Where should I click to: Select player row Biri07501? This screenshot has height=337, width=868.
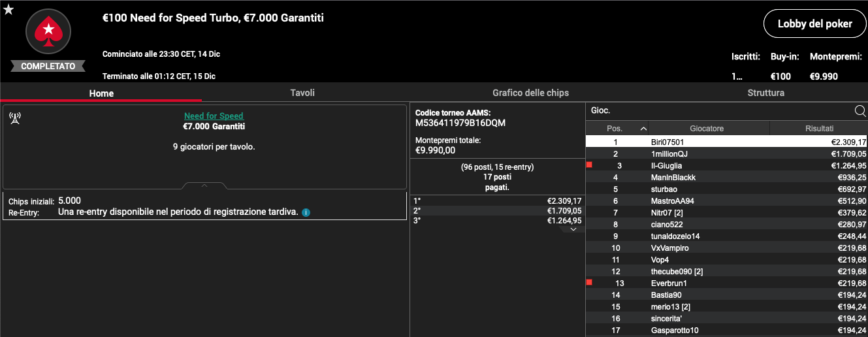[x=727, y=142]
